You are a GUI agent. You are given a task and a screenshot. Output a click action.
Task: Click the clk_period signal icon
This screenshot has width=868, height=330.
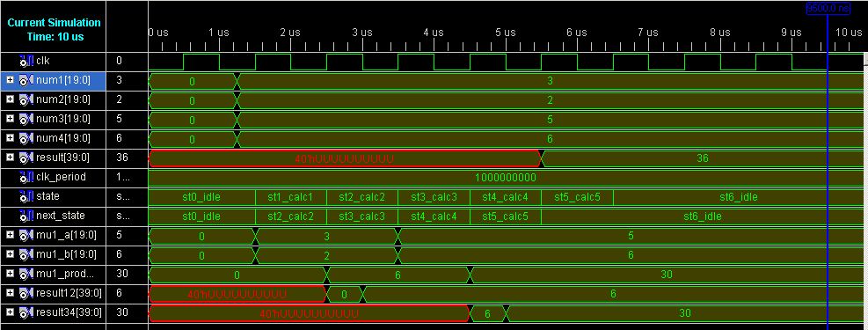26,177
